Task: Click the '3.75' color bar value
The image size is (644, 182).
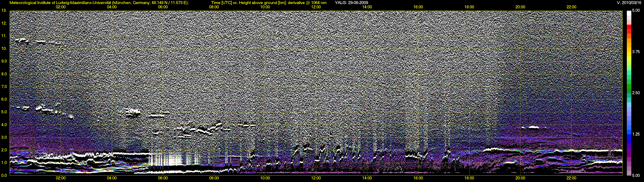Action: [636, 52]
